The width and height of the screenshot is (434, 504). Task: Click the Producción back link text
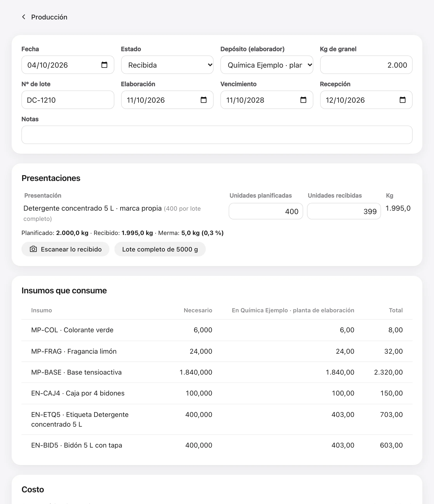pos(49,17)
